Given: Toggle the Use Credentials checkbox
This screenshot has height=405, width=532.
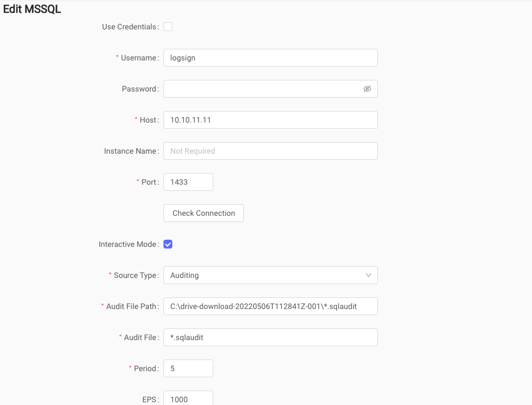Looking at the screenshot, I should 168,27.
